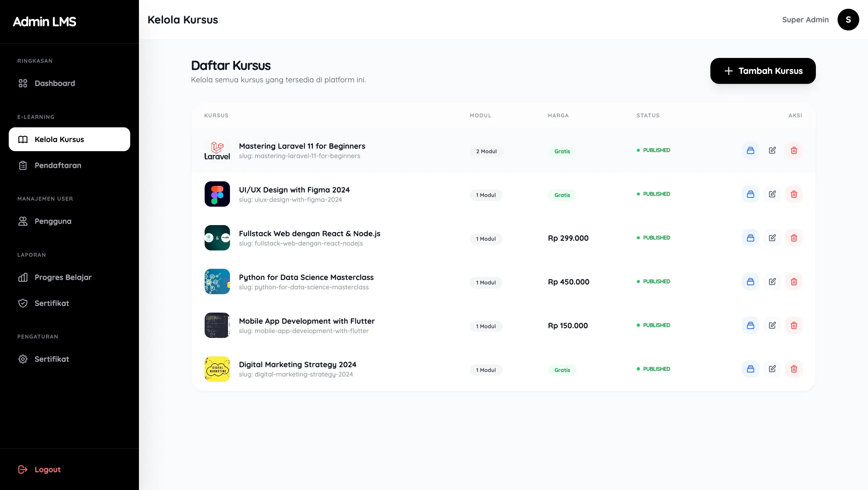Open modules for Digital Marketing Strategy 2024
Image resolution: width=868 pixels, height=490 pixels.
(x=750, y=369)
